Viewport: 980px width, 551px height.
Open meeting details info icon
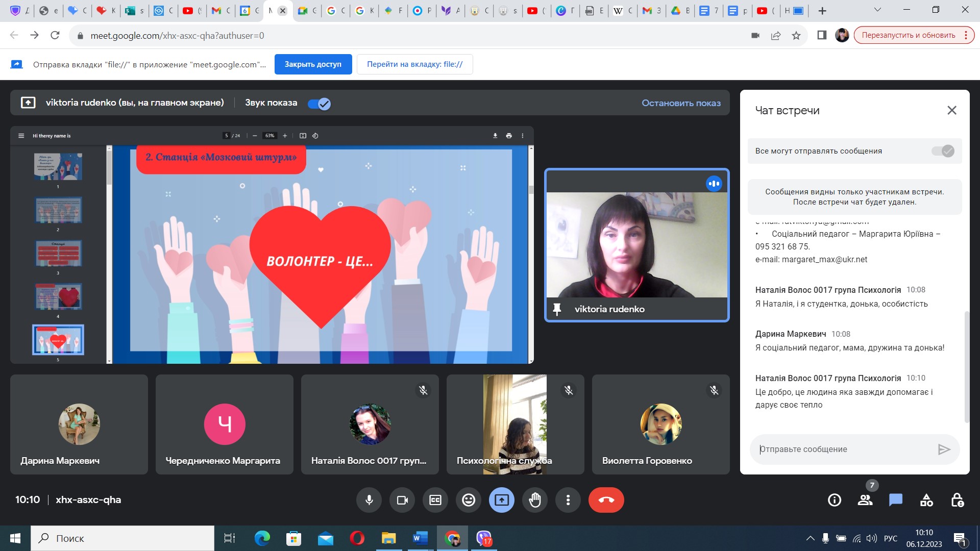(835, 500)
